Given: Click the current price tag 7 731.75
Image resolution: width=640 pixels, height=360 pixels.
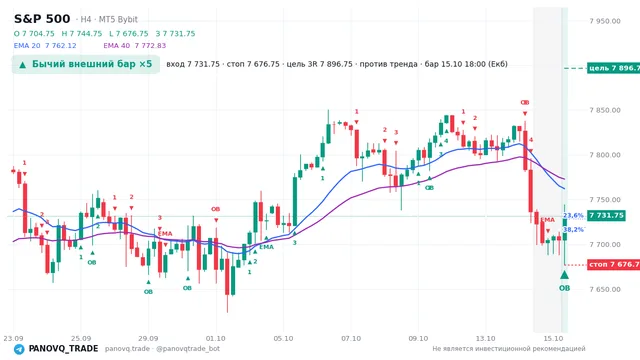Looking at the screenshot, I should point(606,215).
